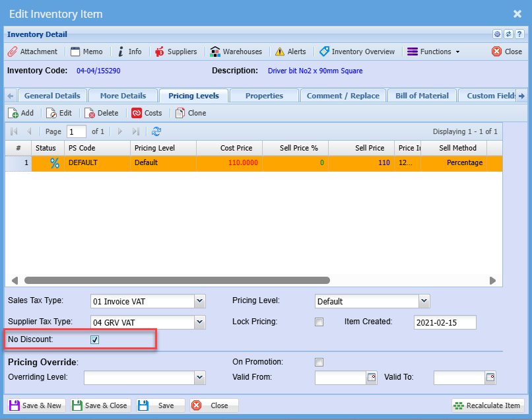Uncheck the No Discount checkbox
This screenshot has width=532, height=420.
(x=94, y=339)
